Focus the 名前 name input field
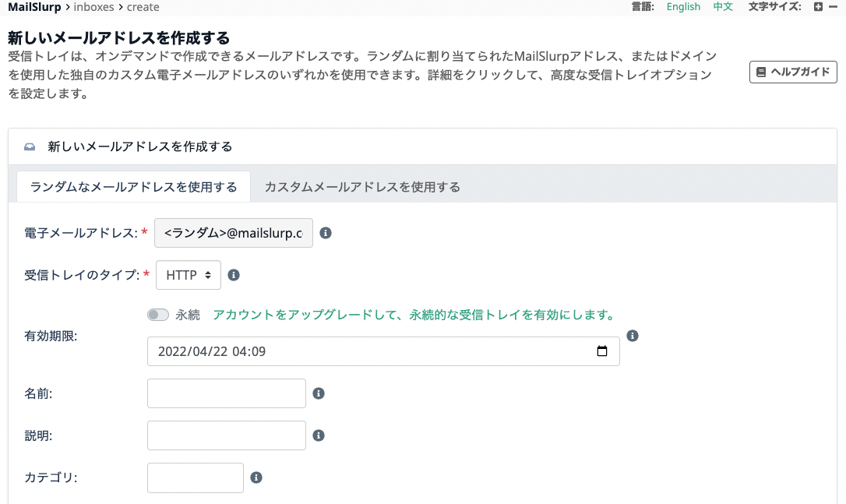 227,393
